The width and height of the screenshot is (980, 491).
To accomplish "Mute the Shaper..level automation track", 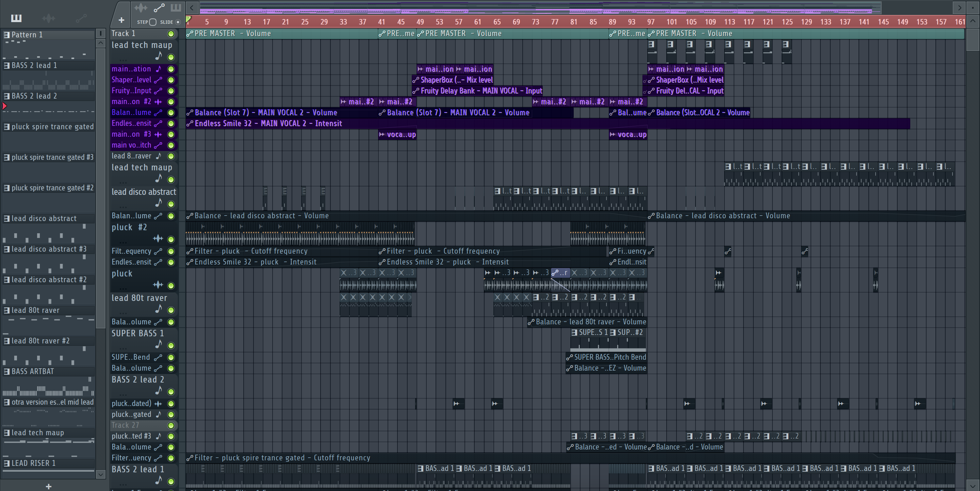I will coord(171,80).
